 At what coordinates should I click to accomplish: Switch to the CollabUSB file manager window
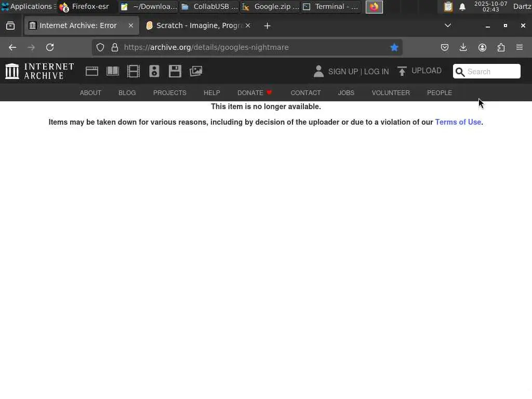click(209, 6)
